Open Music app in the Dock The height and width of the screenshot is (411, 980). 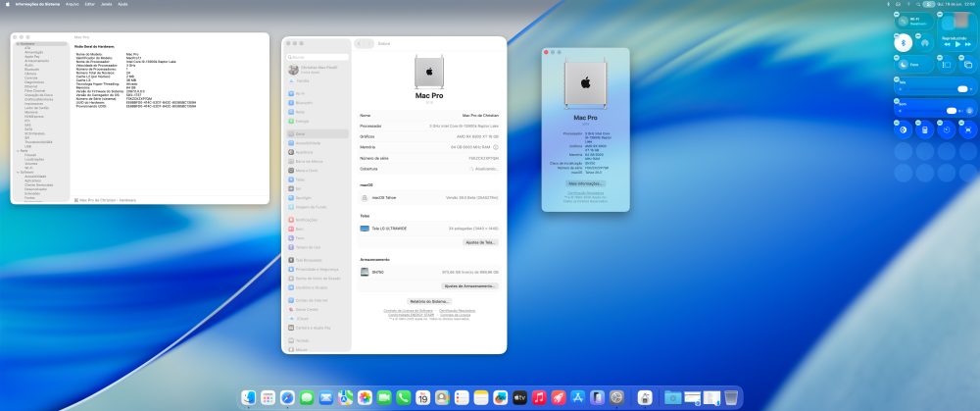pyautogui.click(x=539, y=397)
